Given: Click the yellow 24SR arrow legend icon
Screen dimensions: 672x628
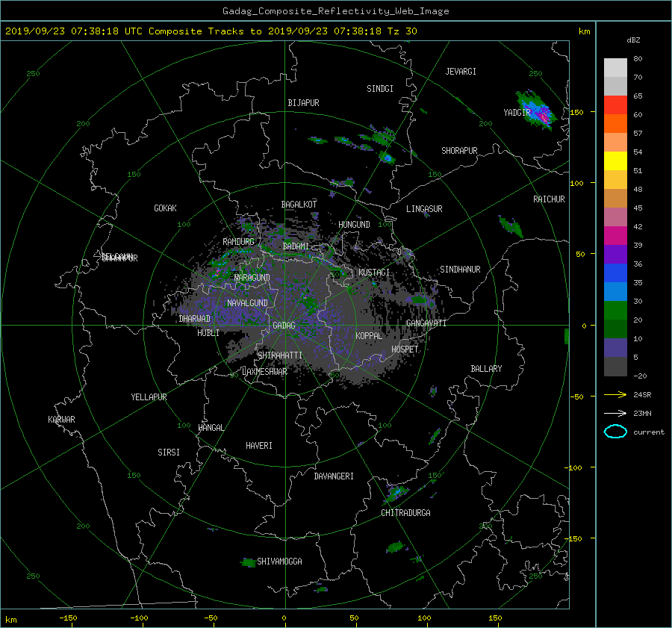Looking at the screenshot, I should point(615,394).
